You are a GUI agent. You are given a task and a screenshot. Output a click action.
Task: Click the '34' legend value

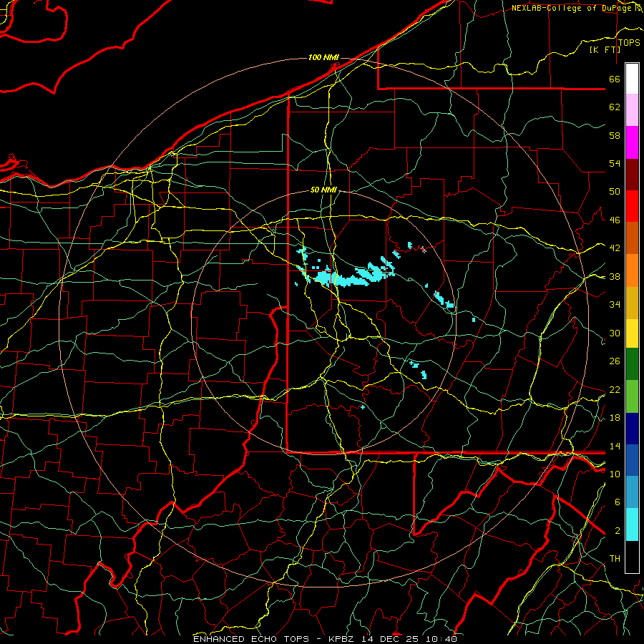615,305
